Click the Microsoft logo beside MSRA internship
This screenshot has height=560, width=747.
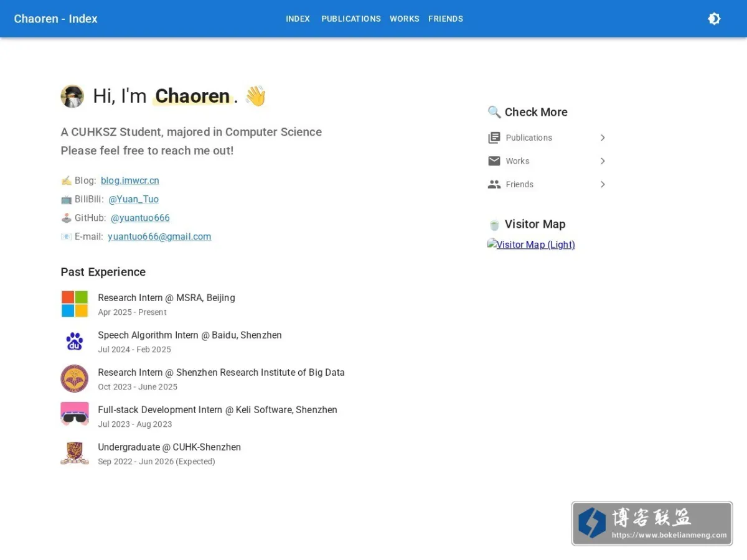[x=75, y=304]
